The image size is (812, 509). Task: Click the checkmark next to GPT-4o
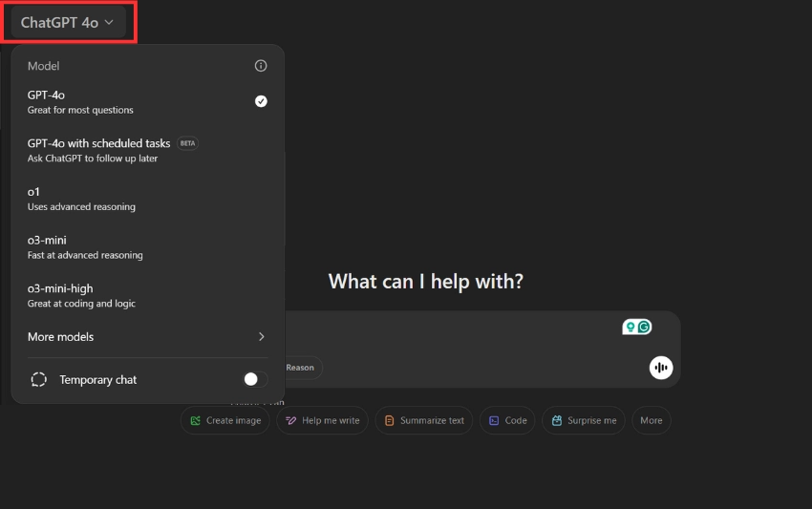261,101
